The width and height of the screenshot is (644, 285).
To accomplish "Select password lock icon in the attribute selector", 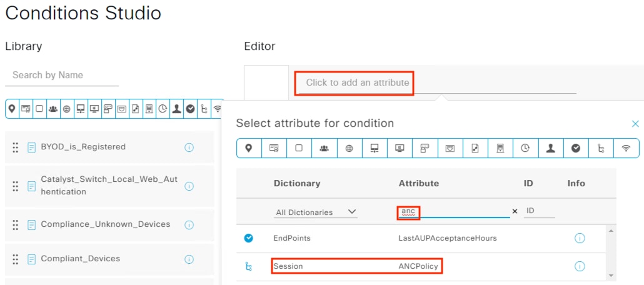I will (425, 148).
